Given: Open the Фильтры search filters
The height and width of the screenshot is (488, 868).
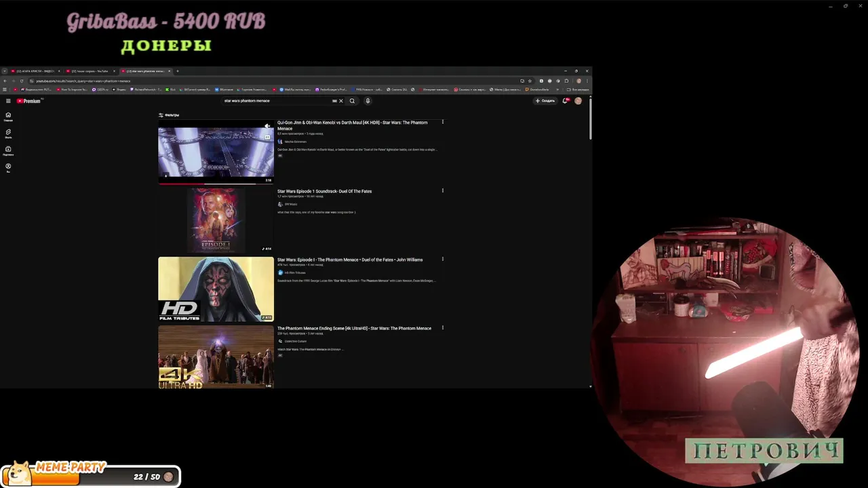Looking at the screenshot, I should (x=169, y=115).
